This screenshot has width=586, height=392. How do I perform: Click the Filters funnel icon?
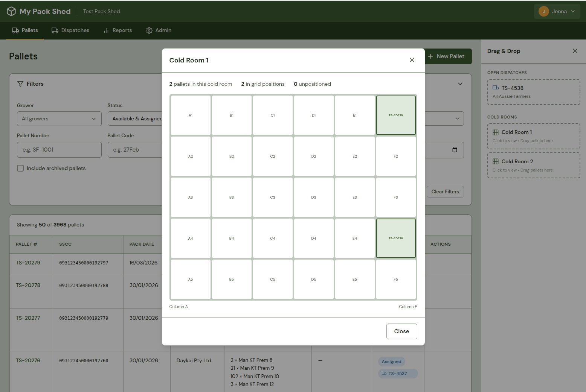point(20,84)
